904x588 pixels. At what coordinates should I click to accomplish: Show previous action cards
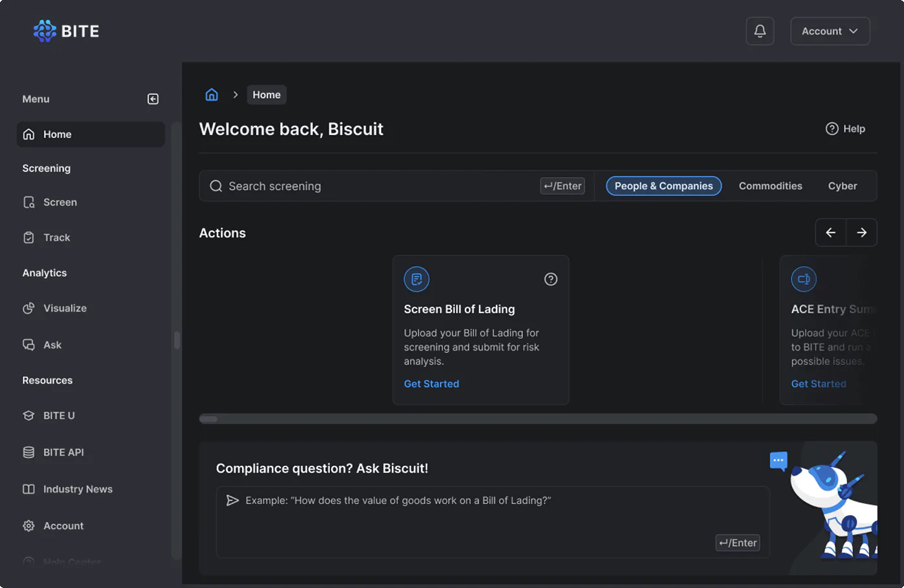pyautogui.click(x=831, y=232)
